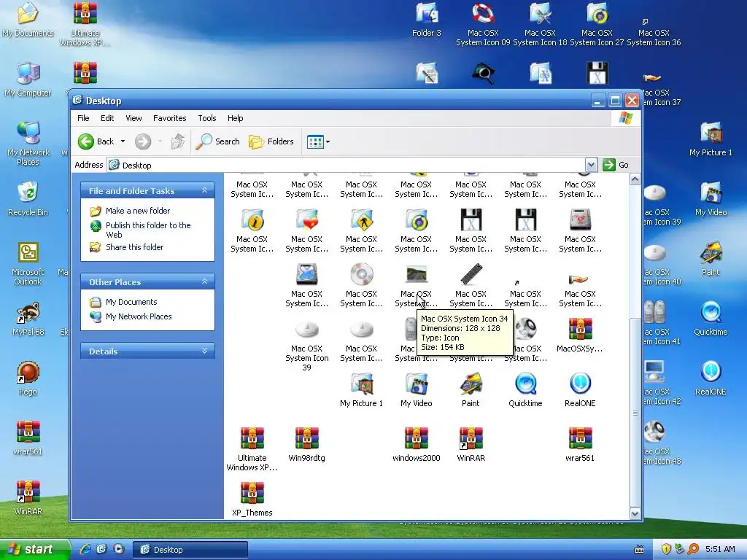Click the Windows Media Player Quick Launch icon
Viewport: 747px width, 560px height.
click(119, 549)
